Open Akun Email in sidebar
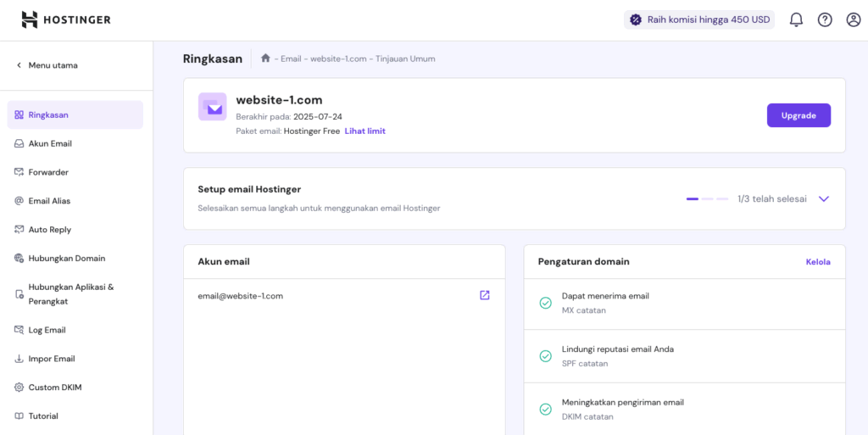The height and width of the screenshot is (435, 868). 50,143
